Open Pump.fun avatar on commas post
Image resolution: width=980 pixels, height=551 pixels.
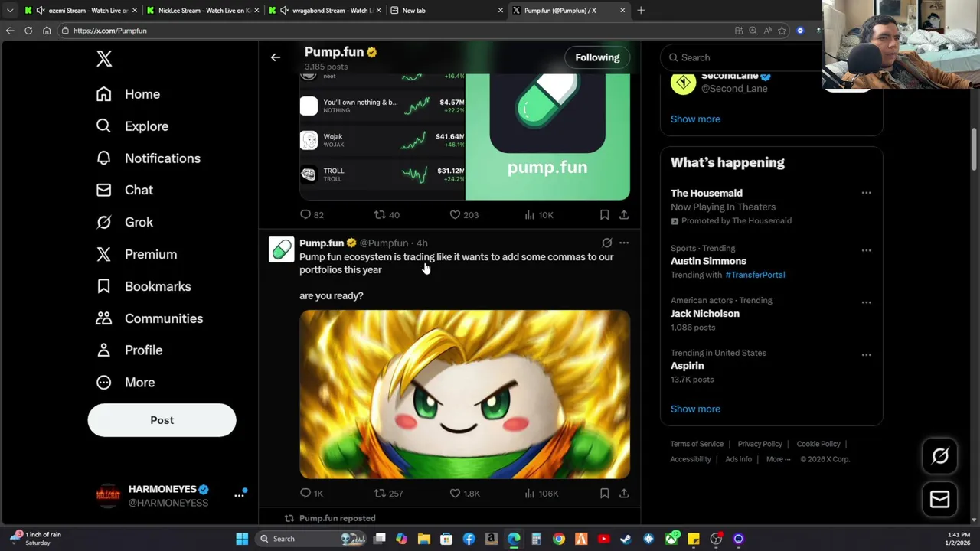(281, 249)
